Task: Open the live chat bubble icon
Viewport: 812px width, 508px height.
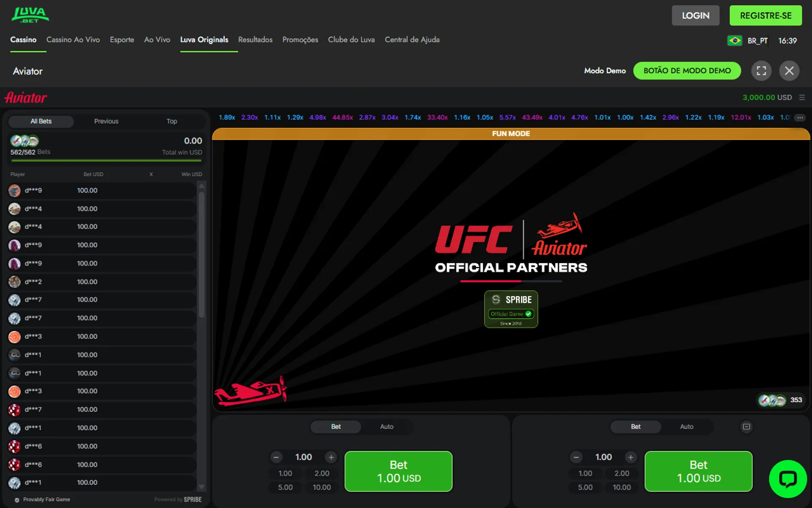Action: pyautogui.click(x=787, y=479)
